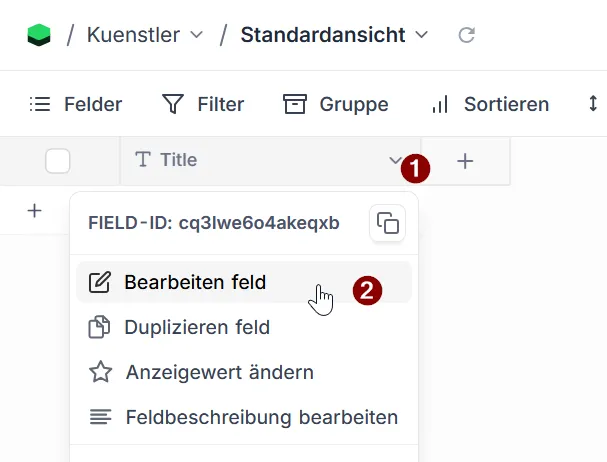Open the Sortieren toolbar button
This screenshot has width=607, height=462.
coord(490,104)
